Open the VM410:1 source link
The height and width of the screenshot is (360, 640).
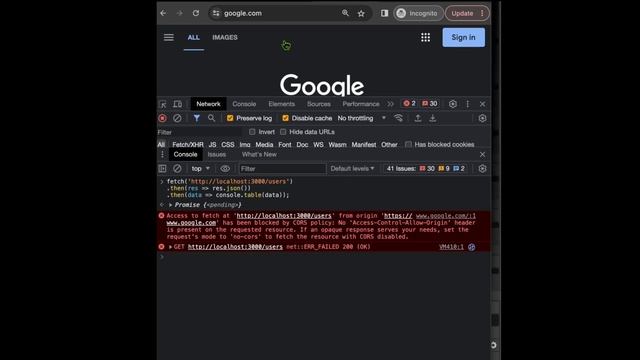451,247
